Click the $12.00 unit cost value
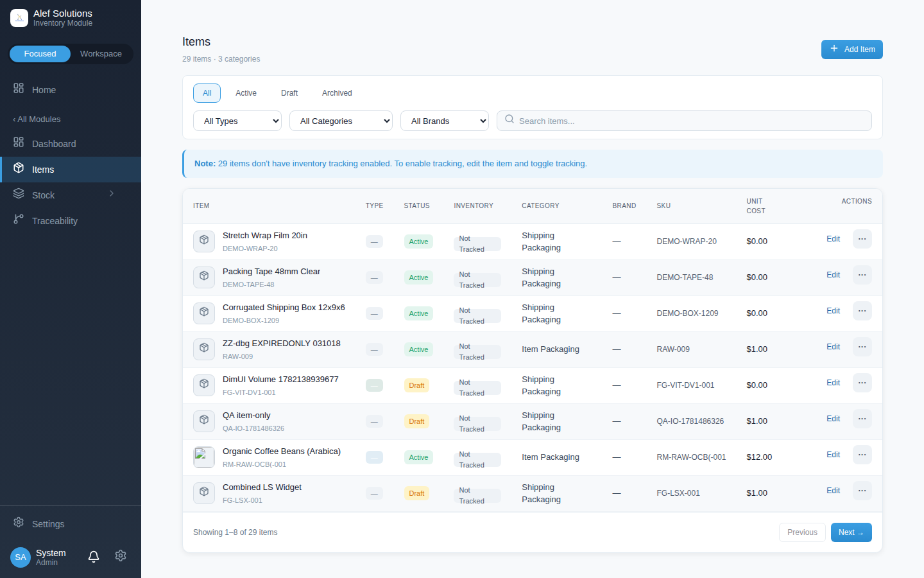The height and width of the screenshot is (578, 924). [x=759, y=457]
